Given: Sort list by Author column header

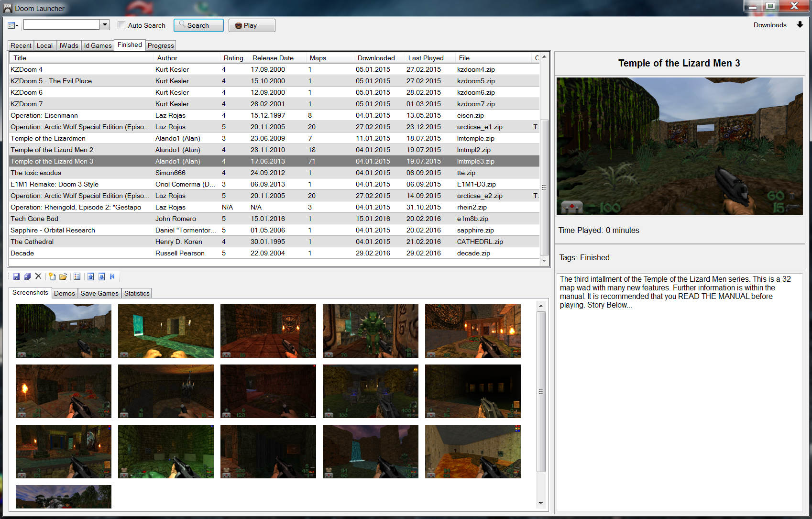Looking at the screenshot, I should coord(187,58).
